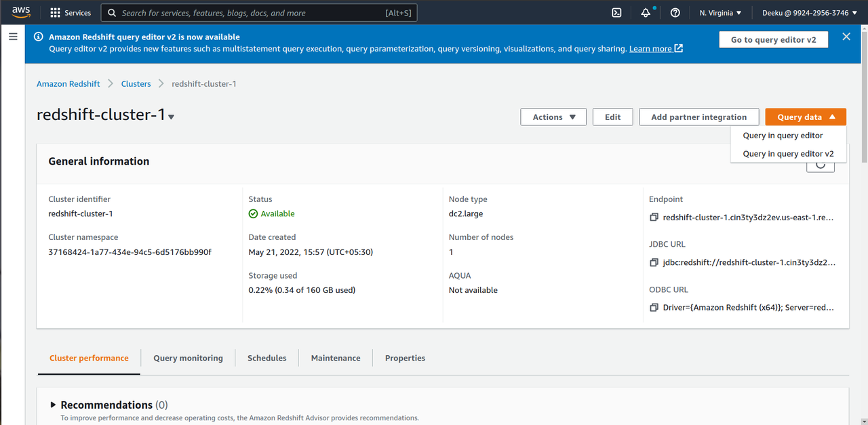Launch the CloudShell terminal icon
868x425 pixels.
tap(616, 13)
